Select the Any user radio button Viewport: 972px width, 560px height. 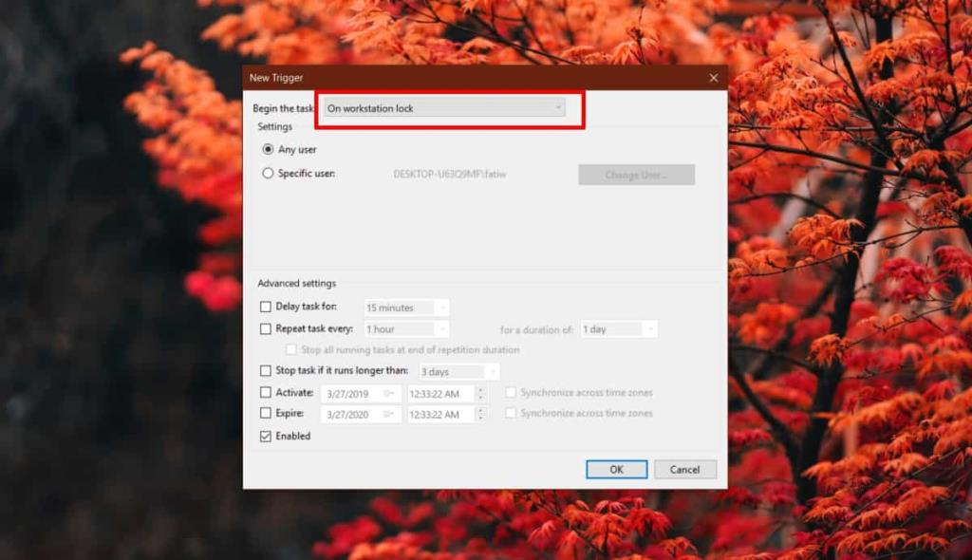click(x=271, y=149)
